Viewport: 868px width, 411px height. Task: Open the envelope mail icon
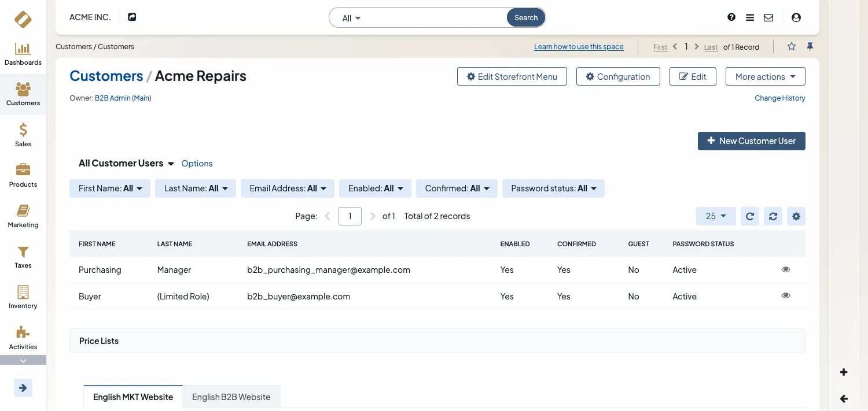pos(768,17)
